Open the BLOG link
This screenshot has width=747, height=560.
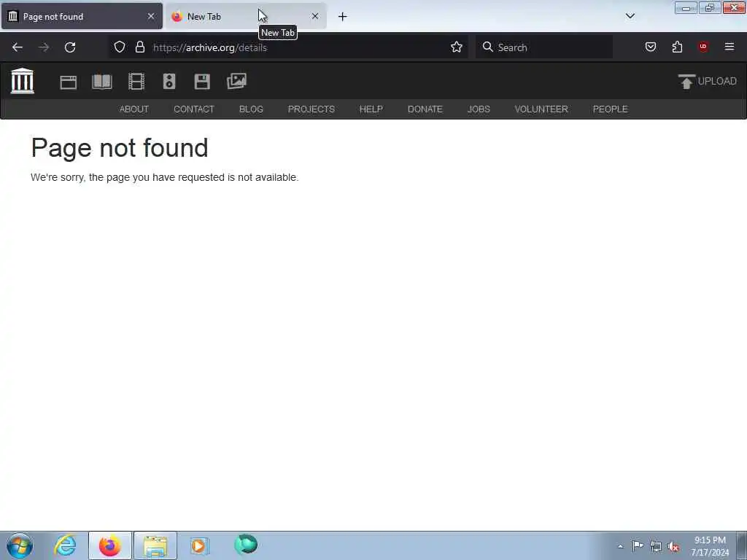251,109
